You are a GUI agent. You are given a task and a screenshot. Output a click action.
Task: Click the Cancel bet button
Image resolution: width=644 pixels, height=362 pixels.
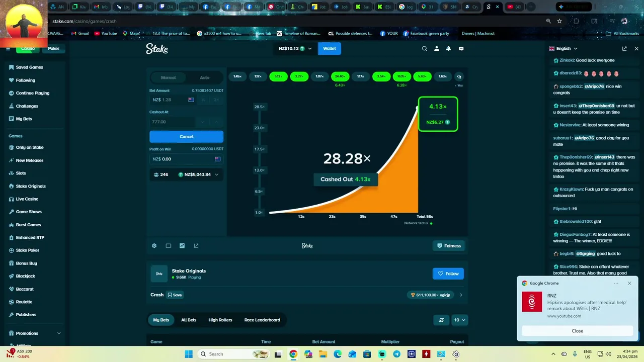186,137
